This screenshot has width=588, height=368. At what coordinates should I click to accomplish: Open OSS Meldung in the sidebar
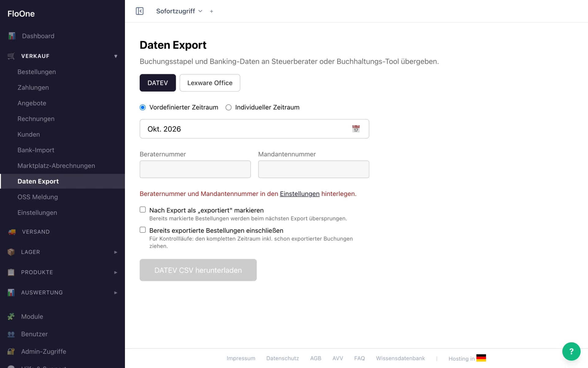tap(38, 197)
